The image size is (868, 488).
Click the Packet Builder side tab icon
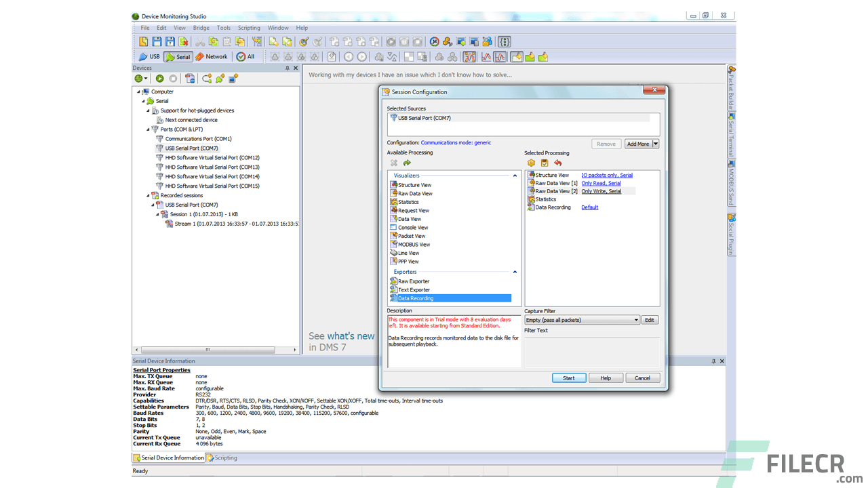click(x=732, y=69)
